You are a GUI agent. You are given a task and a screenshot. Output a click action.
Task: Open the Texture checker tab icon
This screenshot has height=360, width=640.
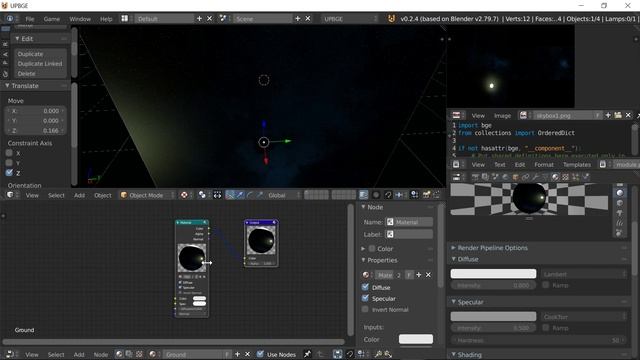[565, 177]
